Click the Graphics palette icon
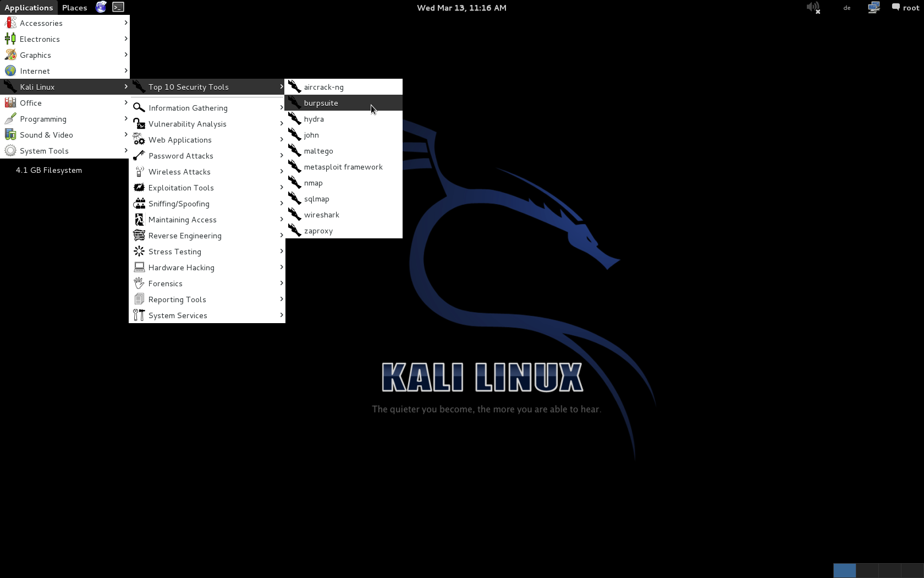Image resolution: width=924 pixels, height=578 pixels. coord(10,55)
